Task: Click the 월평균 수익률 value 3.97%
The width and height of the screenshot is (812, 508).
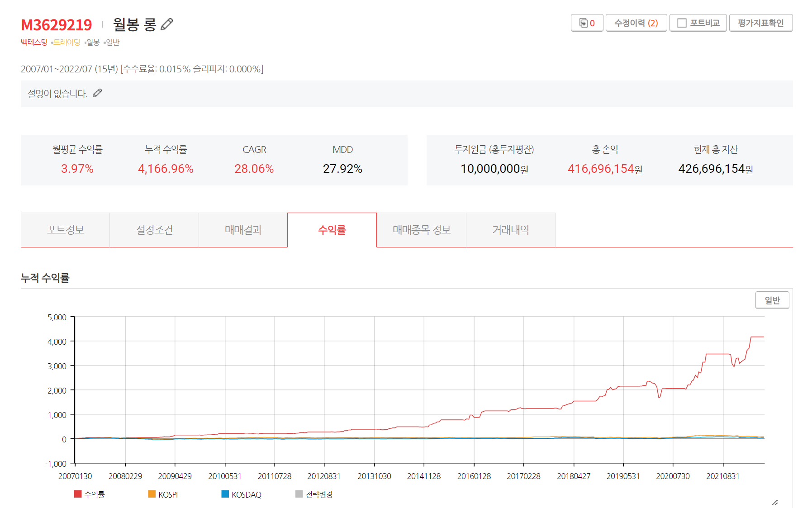Action: click(x=77, y=169)
